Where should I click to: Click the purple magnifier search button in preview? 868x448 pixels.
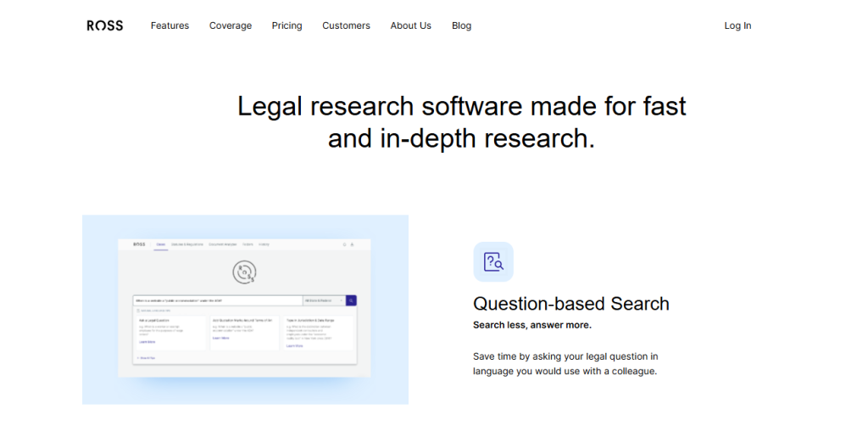(x=351, y=300)
